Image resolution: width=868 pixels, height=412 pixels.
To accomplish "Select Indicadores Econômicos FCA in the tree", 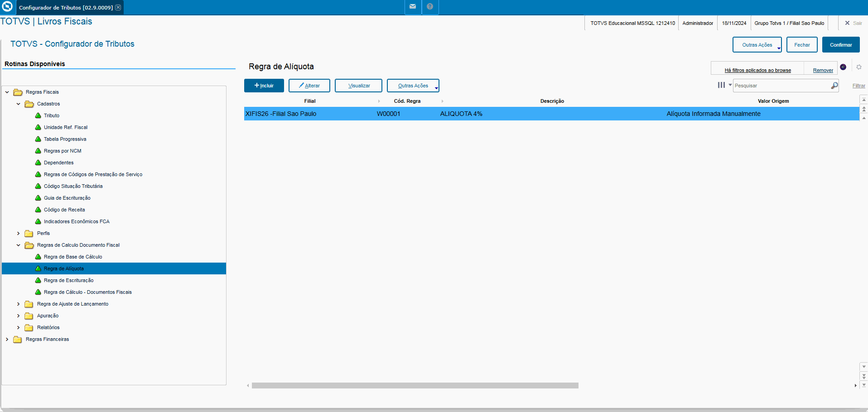I will tap(77, 221).
